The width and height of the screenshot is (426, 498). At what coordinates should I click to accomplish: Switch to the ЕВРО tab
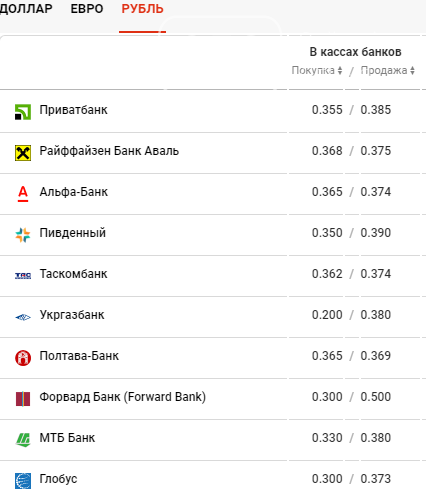(87, 9)
